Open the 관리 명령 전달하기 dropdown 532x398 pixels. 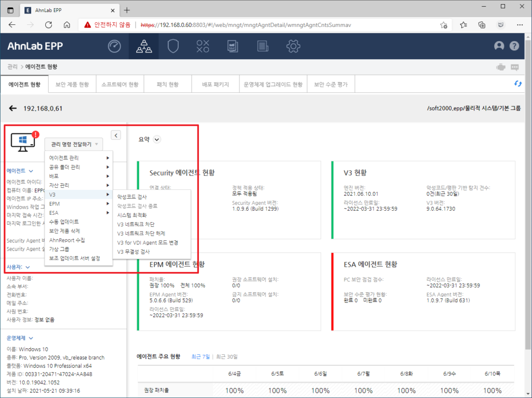coord(73,144)
